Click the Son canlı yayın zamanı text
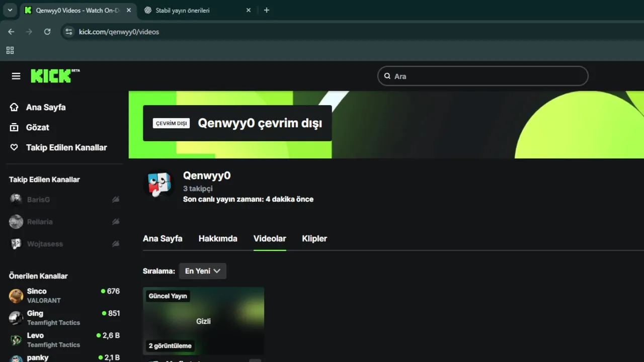Screen dimensions: 644x362 (248, 199)
